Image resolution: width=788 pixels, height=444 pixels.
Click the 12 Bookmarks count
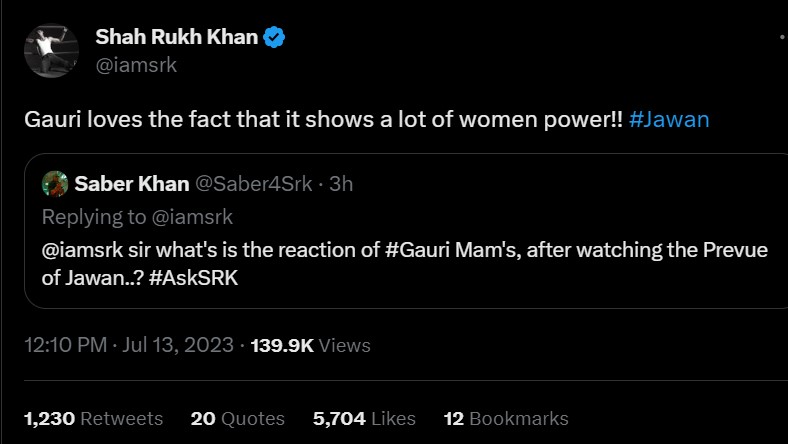(506, 418)
